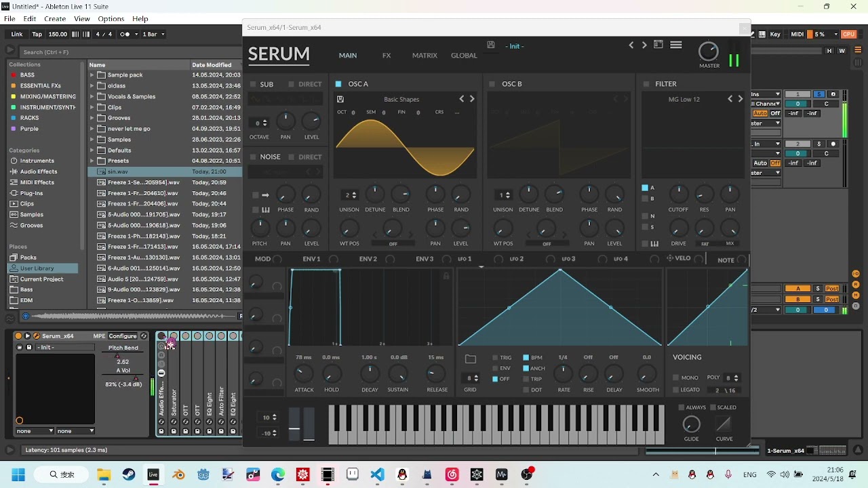This screenshot has height=488, width=868.
Task: Open the Serum hamburger menu icon
Action: (676, 45)
